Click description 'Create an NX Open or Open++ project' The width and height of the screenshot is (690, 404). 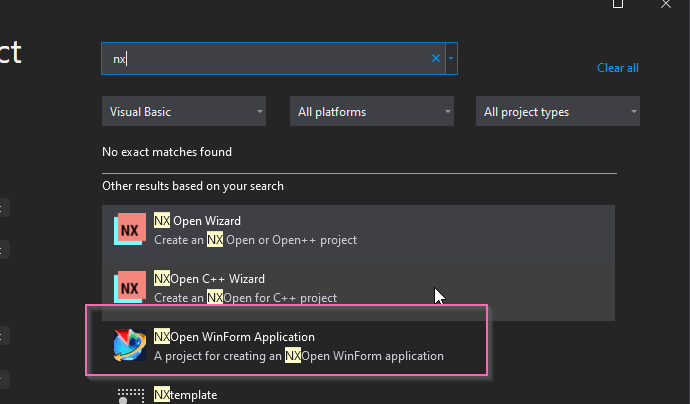coord(255,240)
